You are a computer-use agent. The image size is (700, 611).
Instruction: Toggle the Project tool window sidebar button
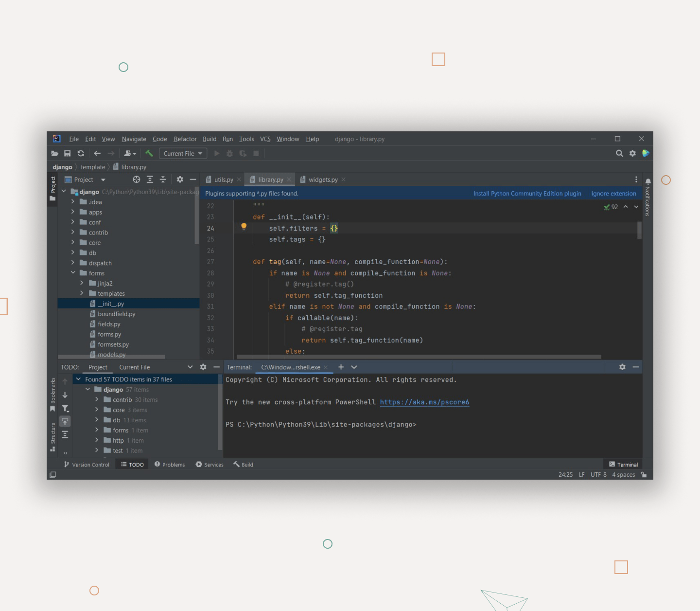coord(52,188)
